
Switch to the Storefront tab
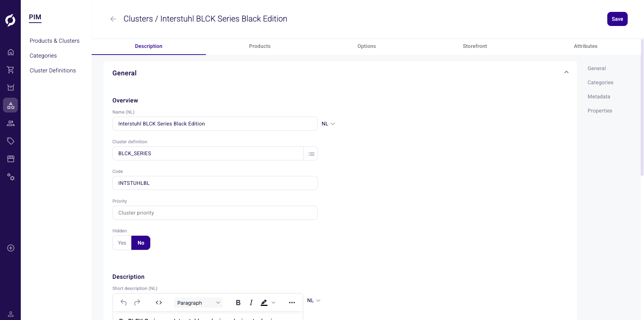coord(475,46)
